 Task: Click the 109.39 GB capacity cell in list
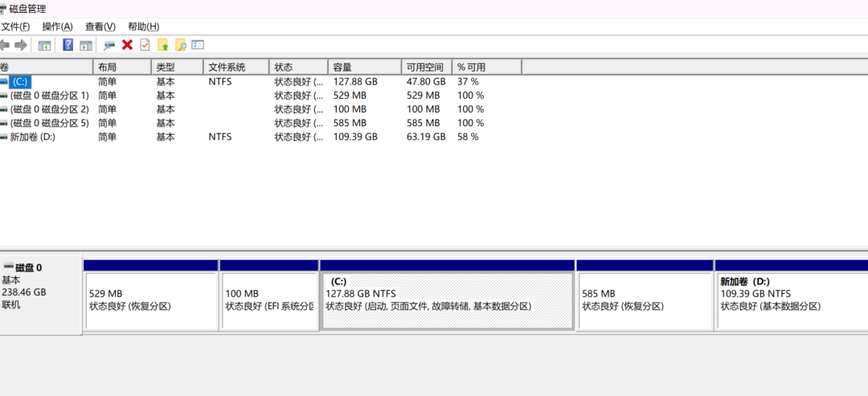point(355,137)
